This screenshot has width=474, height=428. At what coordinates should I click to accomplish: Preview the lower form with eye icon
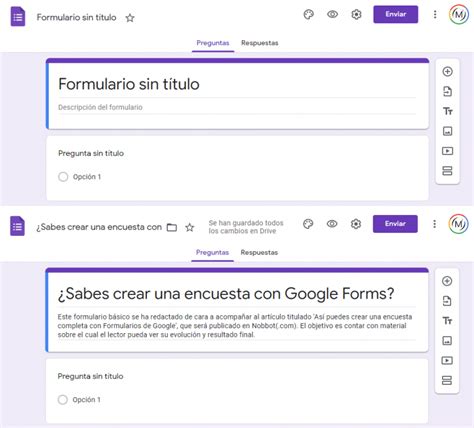332,224
